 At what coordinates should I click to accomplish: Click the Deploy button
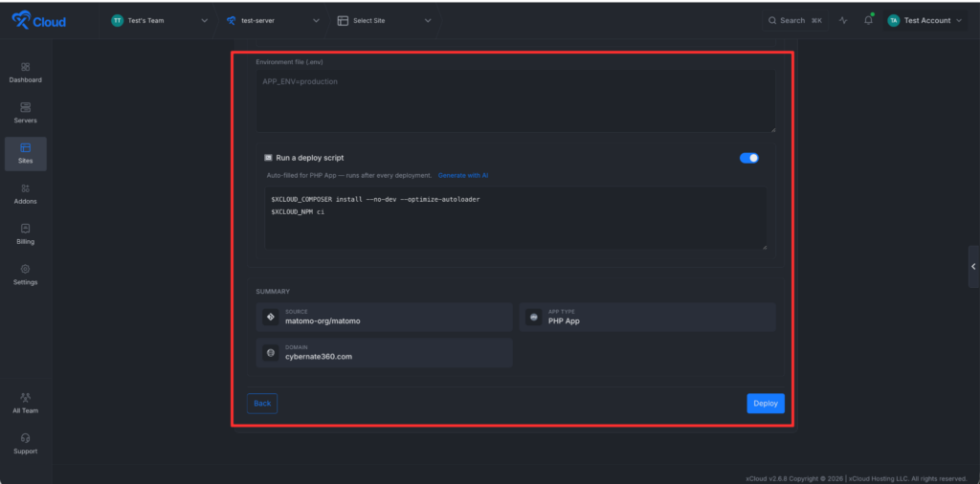coord(766,404)
